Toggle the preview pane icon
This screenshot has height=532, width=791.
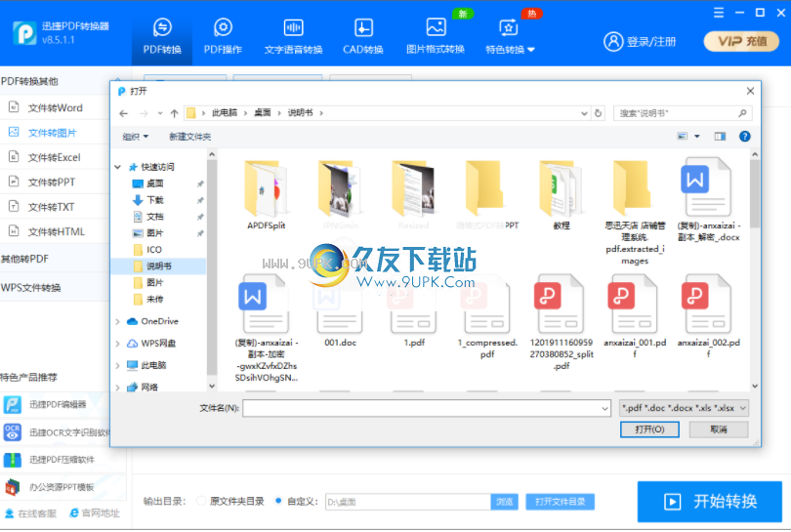pyautogui.click(x=720, y=136)
